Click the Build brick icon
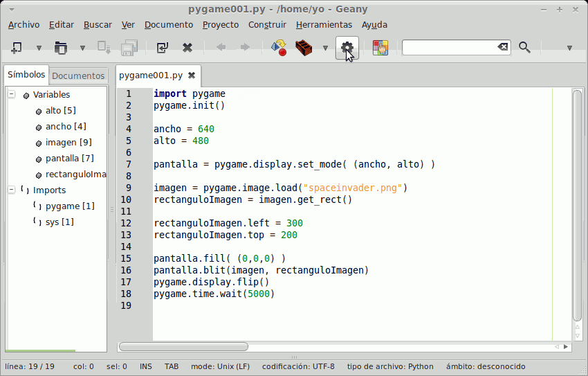Screen dimensions: 588x376 coord(304,48)
